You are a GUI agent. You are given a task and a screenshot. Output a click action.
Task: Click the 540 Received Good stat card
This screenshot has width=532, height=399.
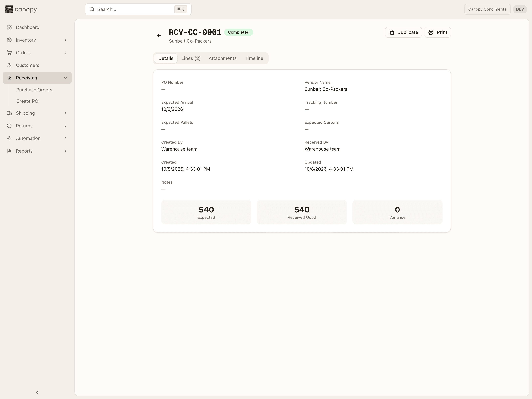[302, 212]
